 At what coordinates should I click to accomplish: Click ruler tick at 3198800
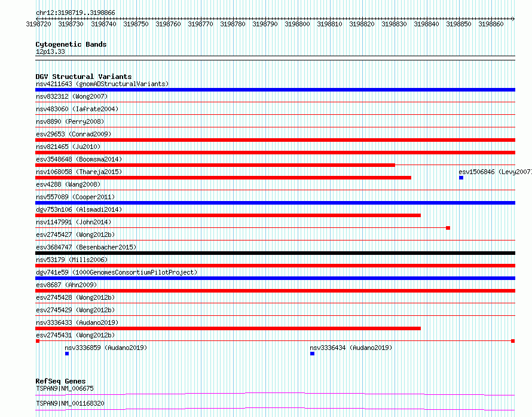[x=297, y=24]
